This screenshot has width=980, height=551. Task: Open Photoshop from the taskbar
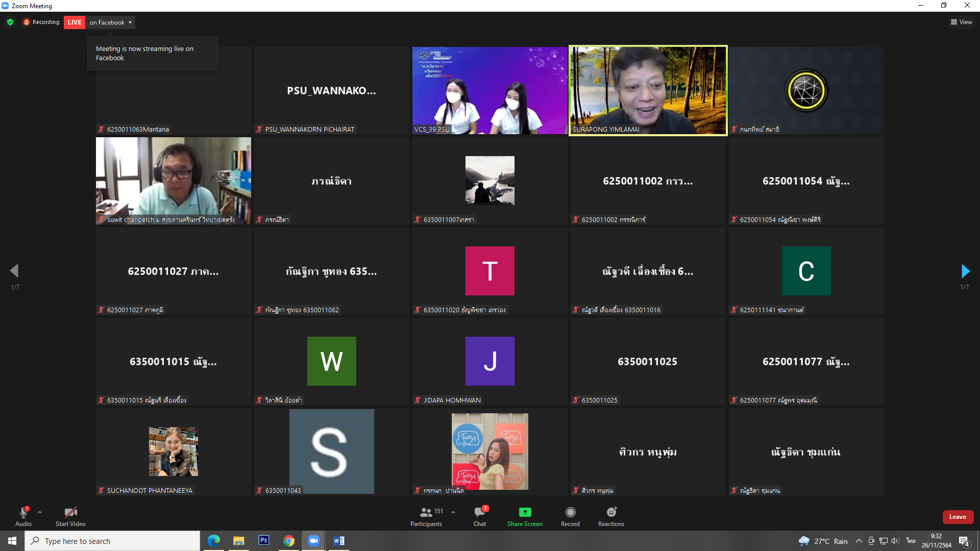[x=264, y=540]
